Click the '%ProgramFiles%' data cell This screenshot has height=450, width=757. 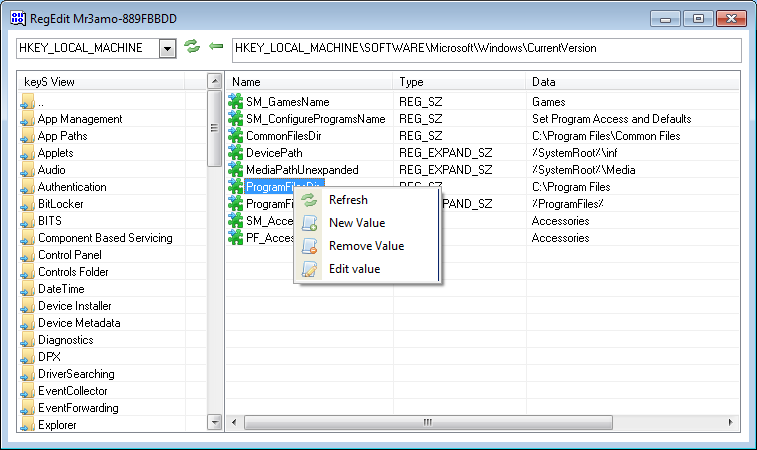click(x=567, y=204)
